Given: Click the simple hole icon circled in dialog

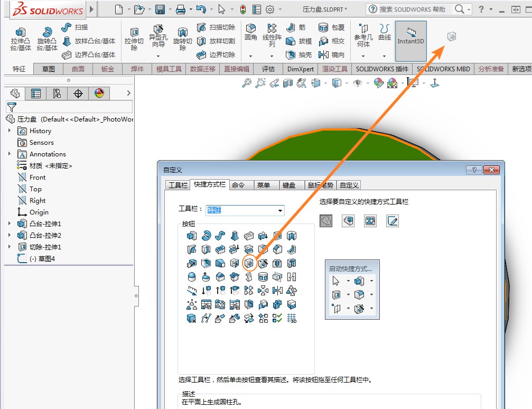Looking at the screenshot, I should [x=249, y=263].
